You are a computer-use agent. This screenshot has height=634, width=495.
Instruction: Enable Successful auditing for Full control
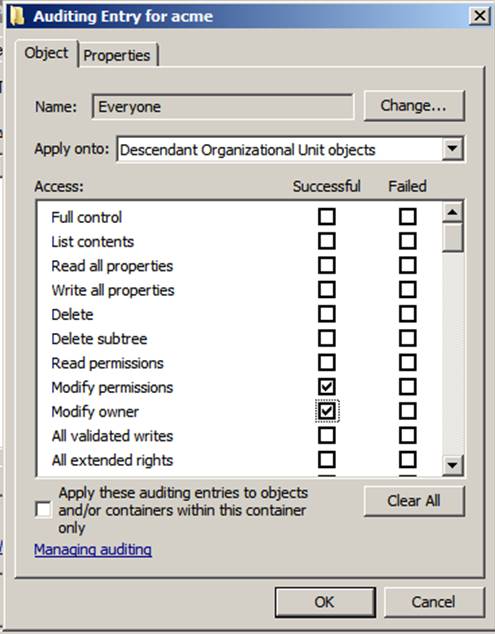[327, 217]
